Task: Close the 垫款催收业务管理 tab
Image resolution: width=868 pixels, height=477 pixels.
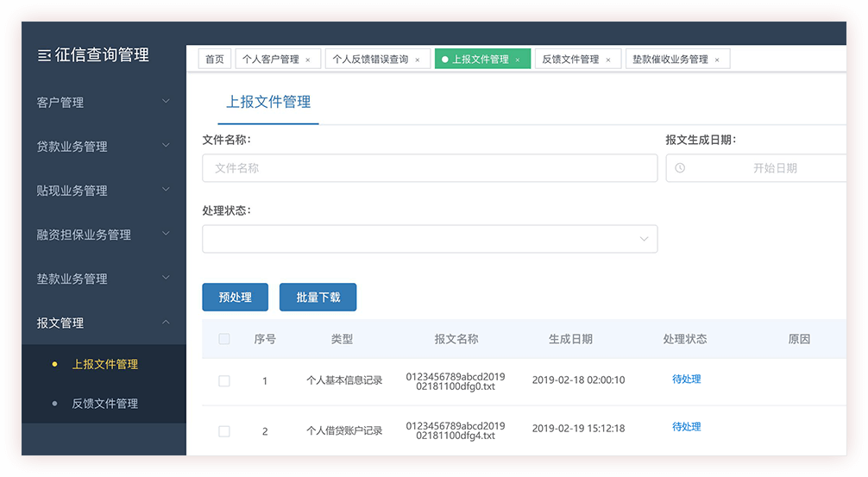Action: point(717,60)
